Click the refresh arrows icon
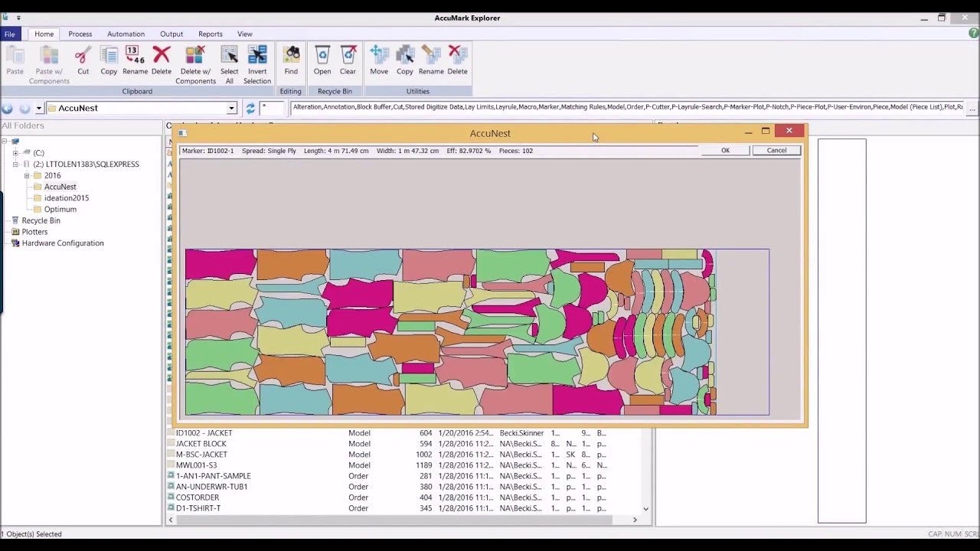This screenshot has height=551, width=980. click(250, 109)
